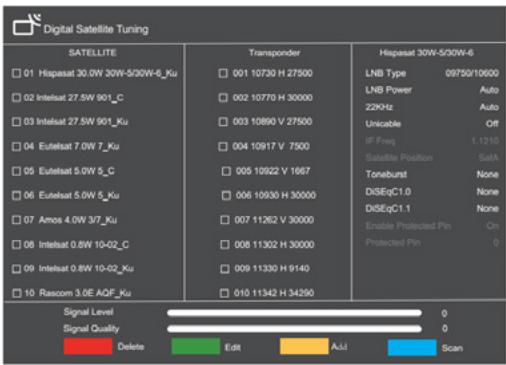
Task: Click the Signal Quality bar
Action: point(294,329)
